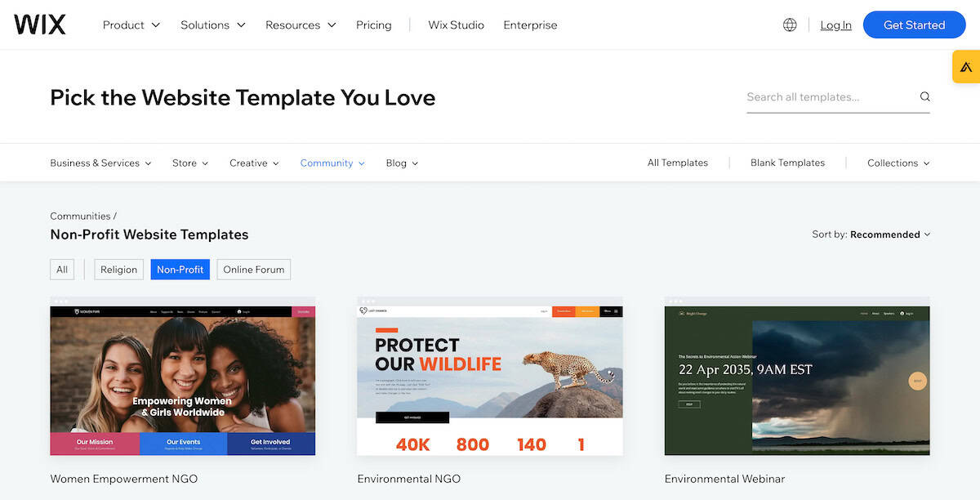Open the accessibility widget on the right edge

pyautogui.click(x=967, y=65)
